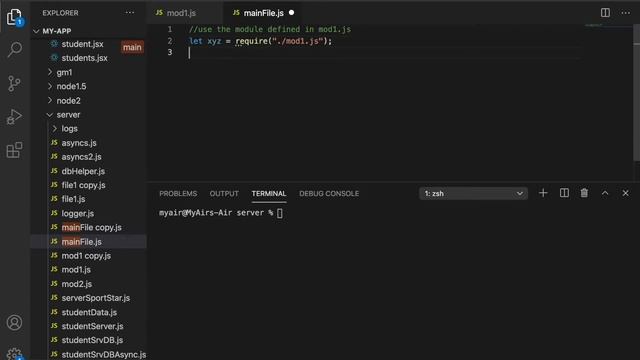
Task: Open editor more actions ellipsis
Action: [x=625, y=13]
